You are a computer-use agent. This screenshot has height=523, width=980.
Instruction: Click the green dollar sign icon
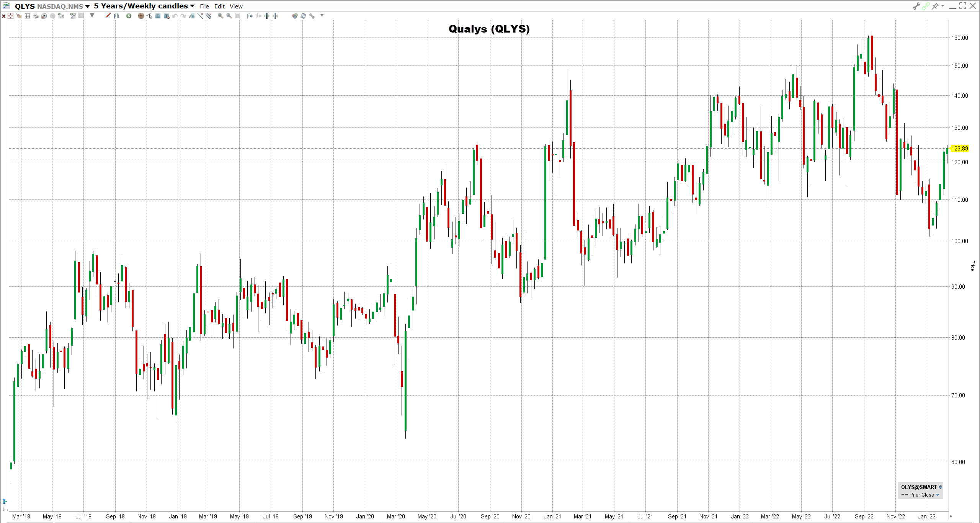tap(129, 16)
